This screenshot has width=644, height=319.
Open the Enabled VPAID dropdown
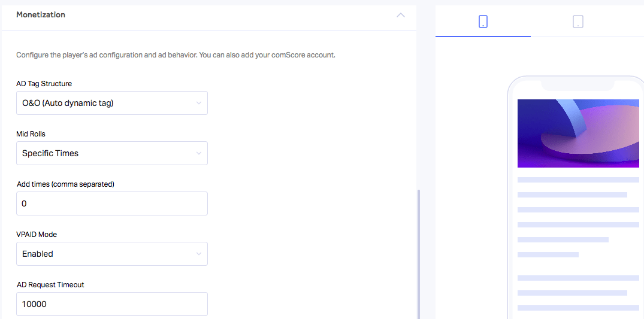[x=111, y=254]
